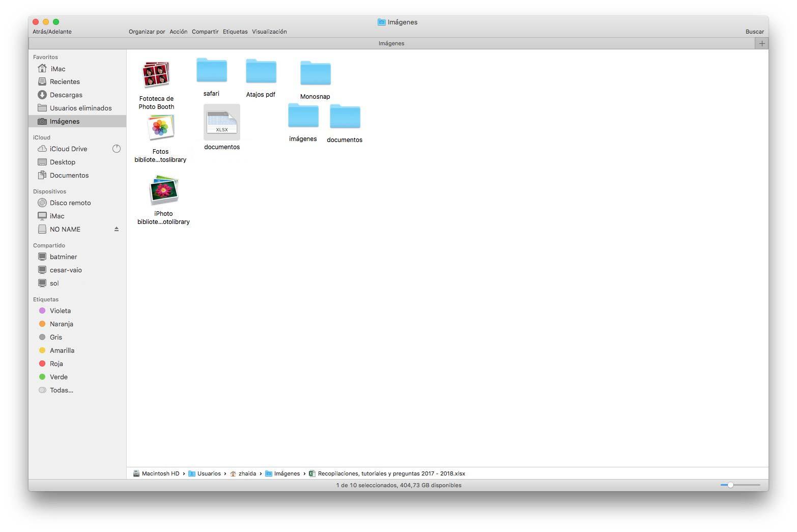The height and width of the screenshot is (532, 797).
Task: Open the Fototeca de Photo Booth library
Action: point(156,74)
